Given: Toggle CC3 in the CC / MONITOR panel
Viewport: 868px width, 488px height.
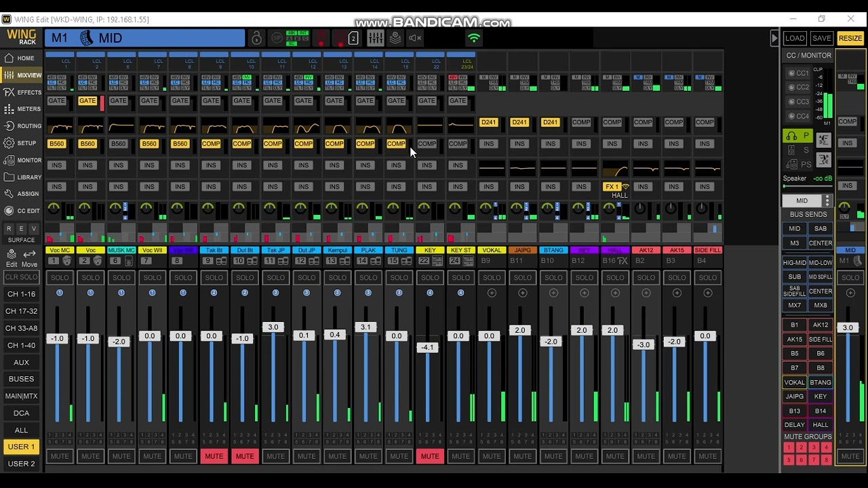Looking at the screenshot, I should (x=797, y=102).
